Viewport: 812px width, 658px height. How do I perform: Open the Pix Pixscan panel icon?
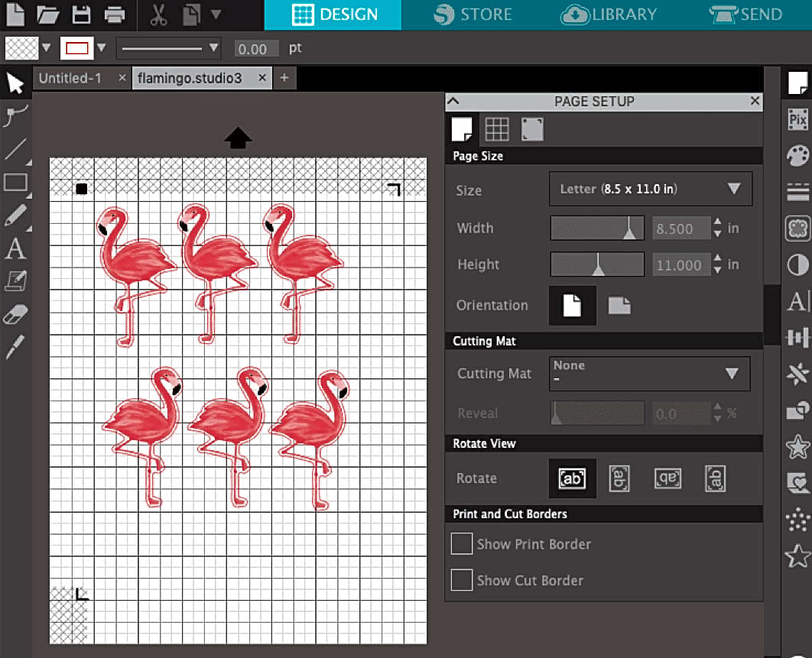pyautogui.click(x=797, y=119)
